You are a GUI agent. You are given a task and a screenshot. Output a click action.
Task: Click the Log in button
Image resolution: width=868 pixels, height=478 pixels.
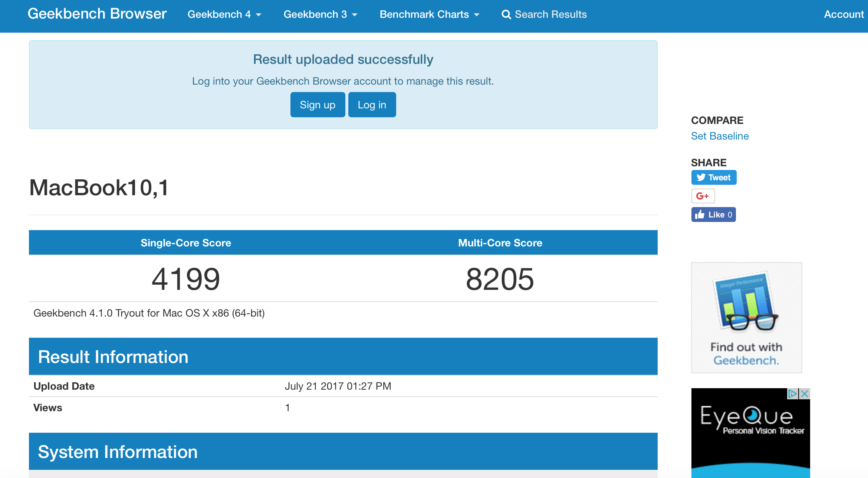372,105
